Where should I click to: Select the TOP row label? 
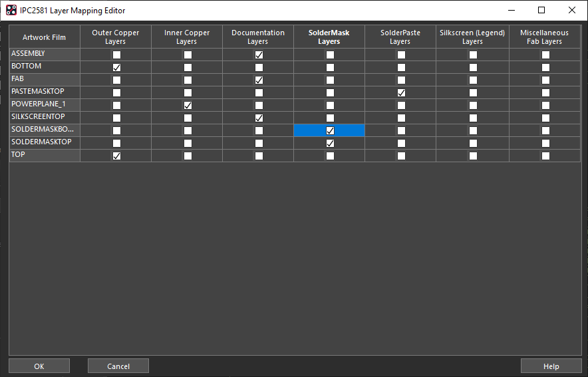tap(45, 155)
